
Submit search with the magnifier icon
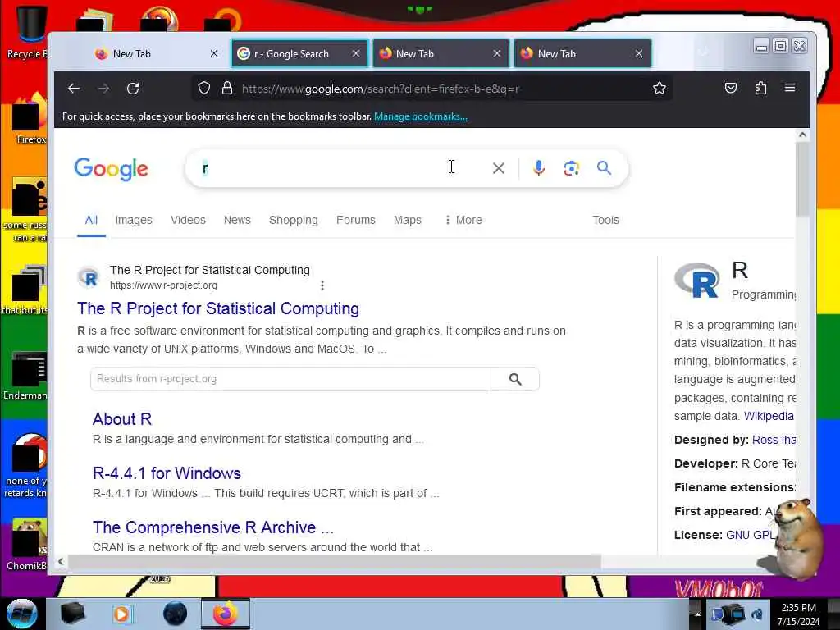click(604, 168)
